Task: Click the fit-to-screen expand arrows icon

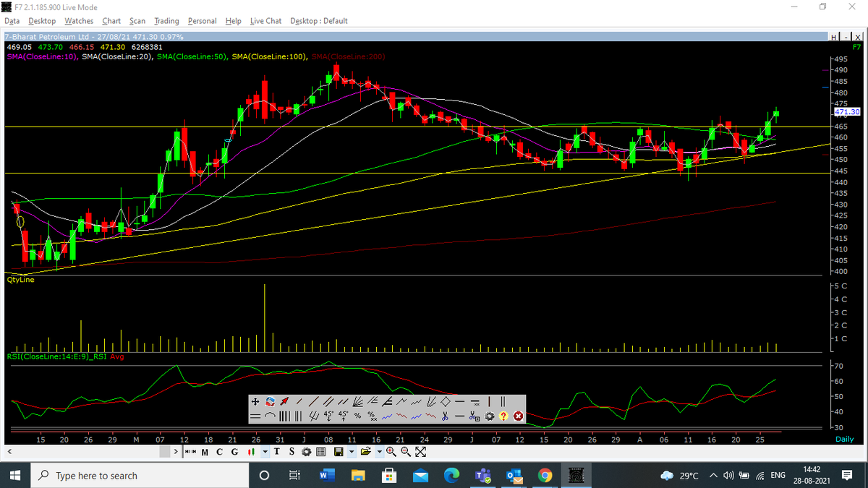Action: [421, 453]
